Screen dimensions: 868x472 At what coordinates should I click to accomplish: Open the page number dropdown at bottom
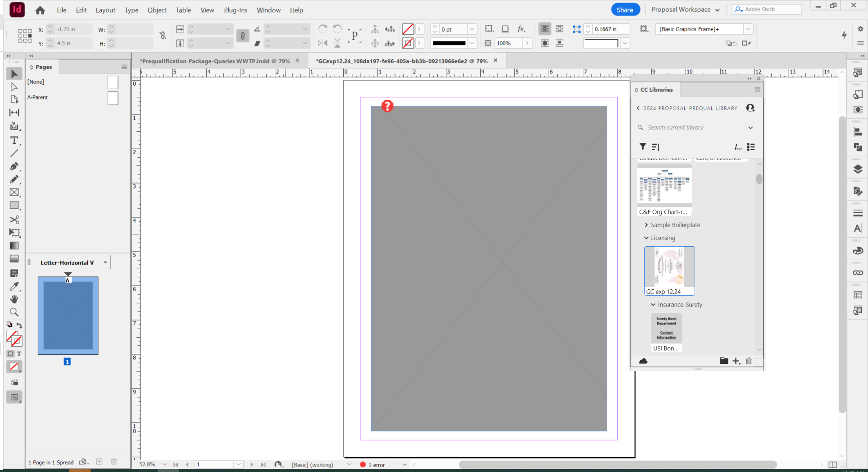tap(238, 464)
